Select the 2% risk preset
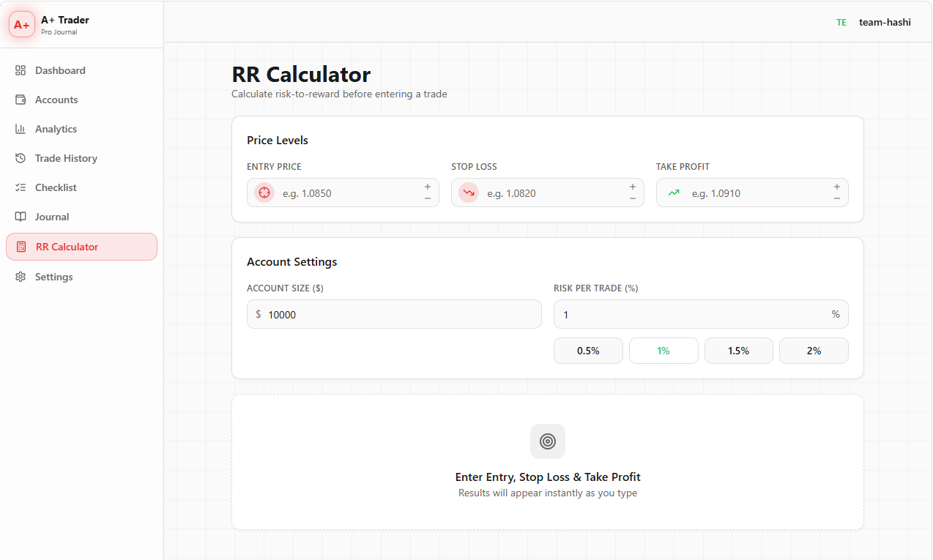This screenshot has width=933, height=560. tap(814, 351)
